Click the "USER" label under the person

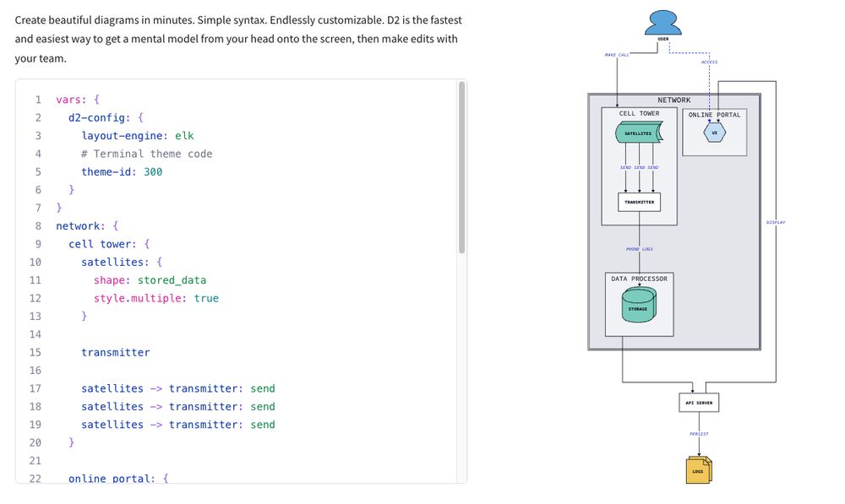click(x=662, y=39)
